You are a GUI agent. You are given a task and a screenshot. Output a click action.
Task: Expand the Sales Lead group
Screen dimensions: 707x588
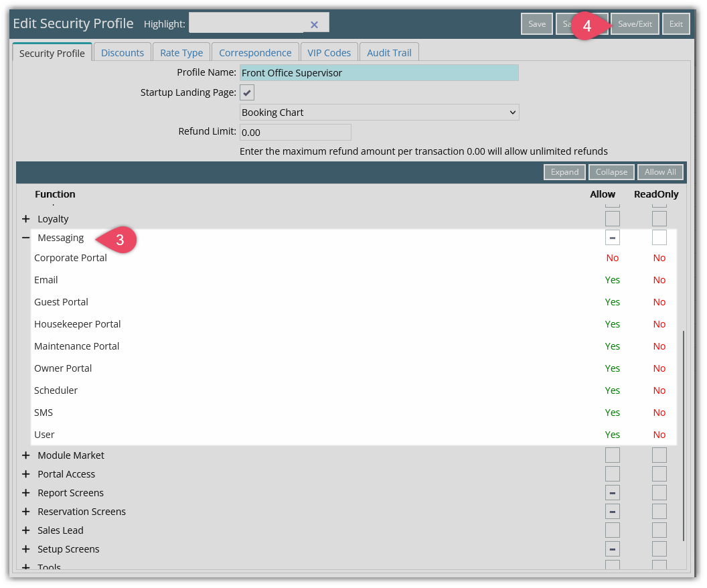[25, 530]
